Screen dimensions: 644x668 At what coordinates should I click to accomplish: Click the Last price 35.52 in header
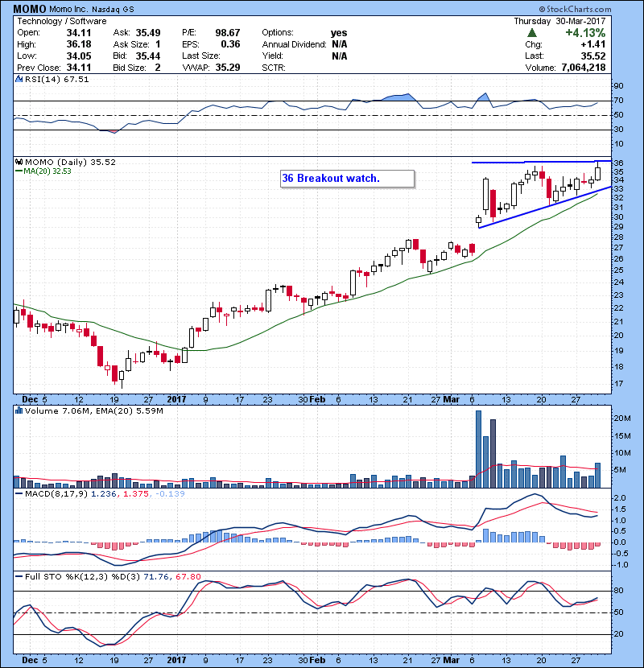pyautogui.click(x=593, y=56)
